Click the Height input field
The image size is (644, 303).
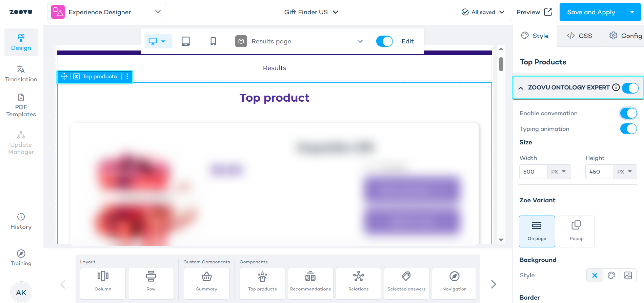point(599,171)
